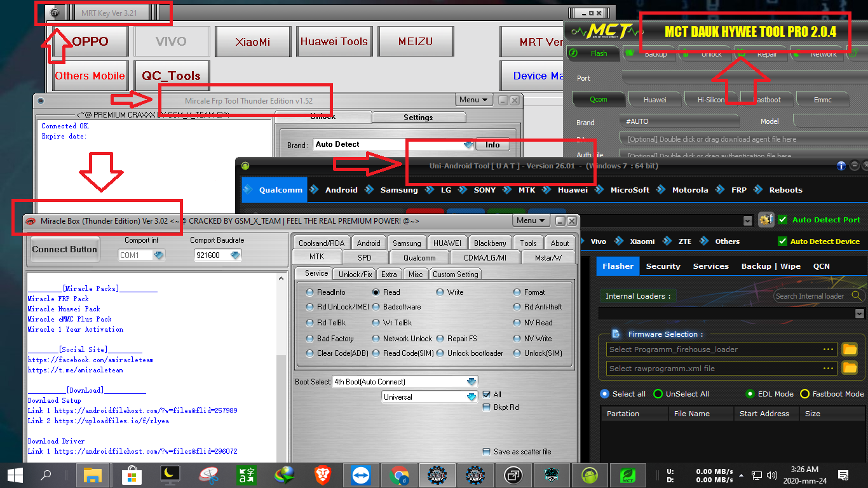Open the UAT port selection dropdown arrow
The height and width of the screenshot is (488, 868).
coord(747,220)
